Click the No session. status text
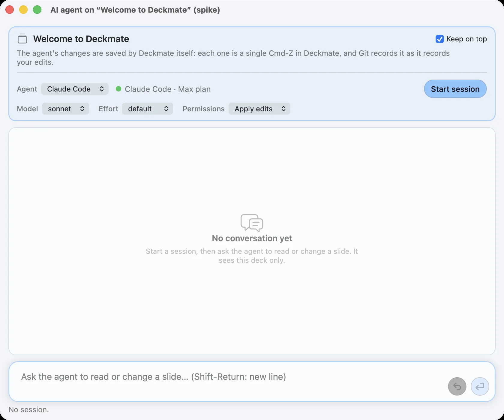Screen dimensions: 504x420 (28, 409)
